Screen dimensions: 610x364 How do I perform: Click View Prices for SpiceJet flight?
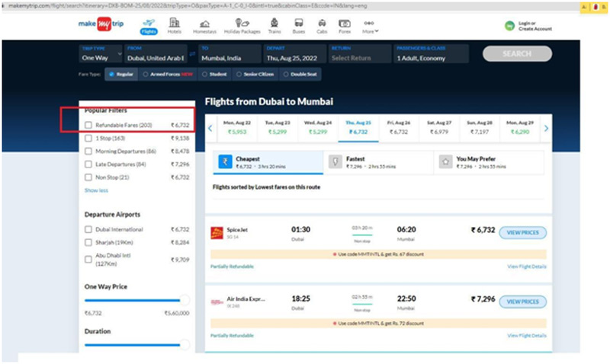pos(522,232)
